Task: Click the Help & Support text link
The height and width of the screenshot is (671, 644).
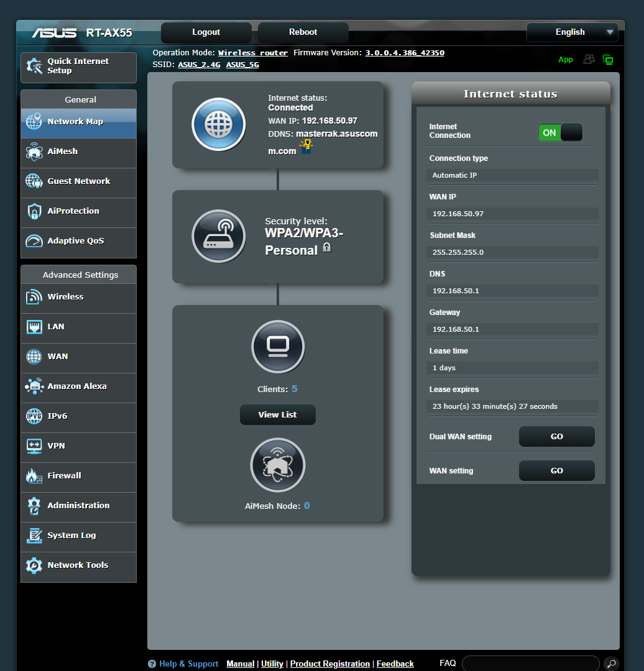Action: tap(189, 664)
